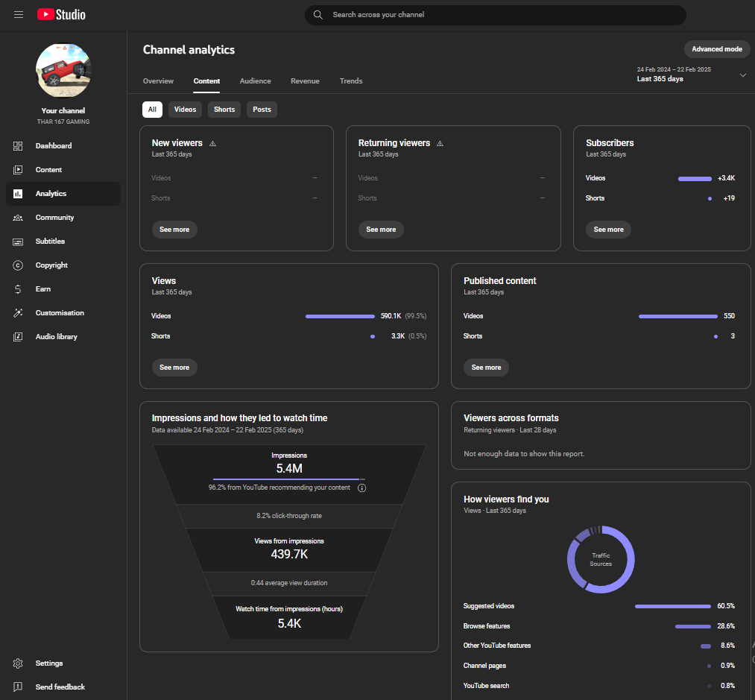The width and height of the screenshot is (755, 700).
Task: Open Subtitles in the sidebar
Action: [x=50, y=242]
